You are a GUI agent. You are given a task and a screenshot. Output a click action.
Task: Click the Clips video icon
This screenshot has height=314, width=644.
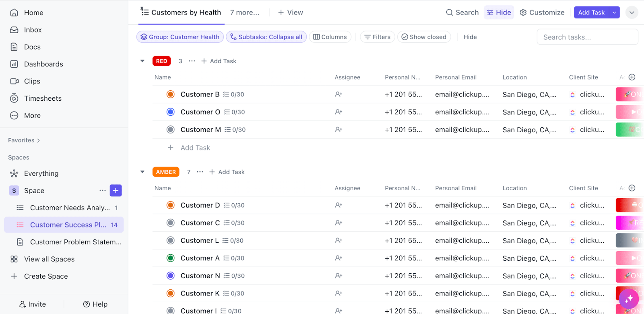(14, 81)
